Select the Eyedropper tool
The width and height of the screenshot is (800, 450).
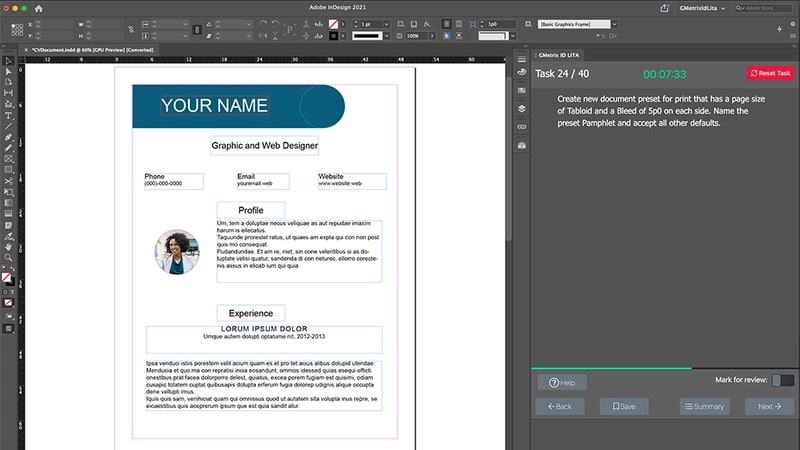tap(8, 236)
